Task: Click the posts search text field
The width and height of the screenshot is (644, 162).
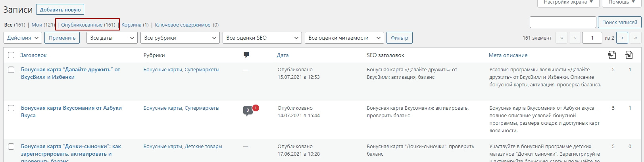Action: (x=563, y=22)
